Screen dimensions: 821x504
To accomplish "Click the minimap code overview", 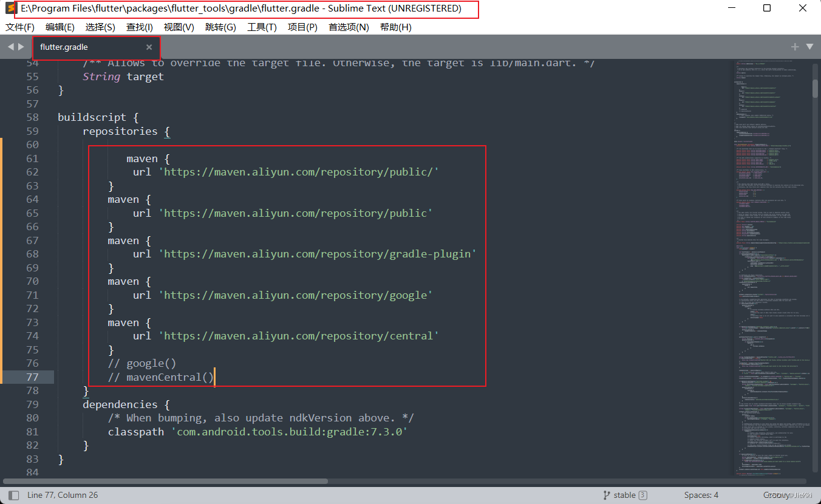I will [771, 267].
